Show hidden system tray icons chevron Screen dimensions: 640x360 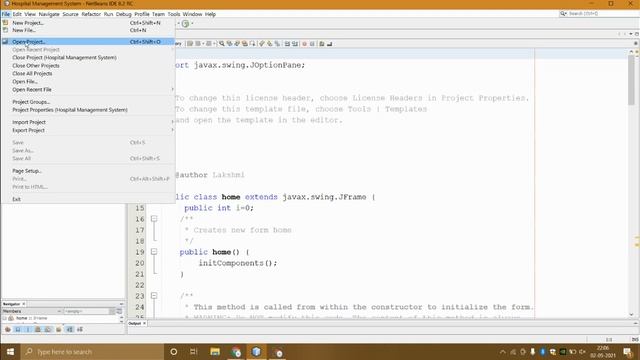(503, 352)
